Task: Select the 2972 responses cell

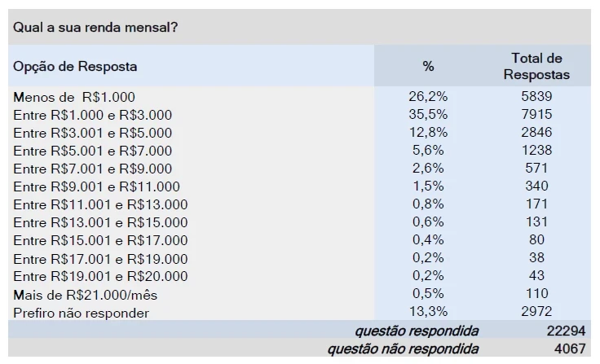Action: coord(537,312)
